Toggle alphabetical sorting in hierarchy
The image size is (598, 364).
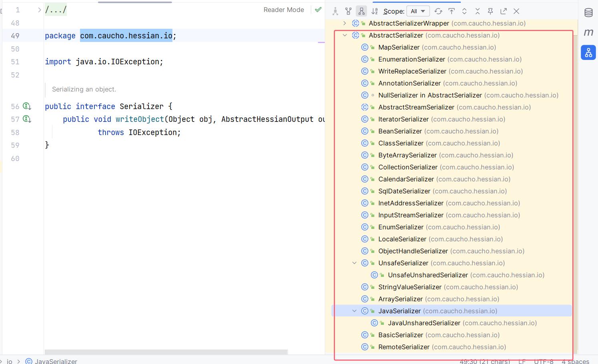(374, 11)
